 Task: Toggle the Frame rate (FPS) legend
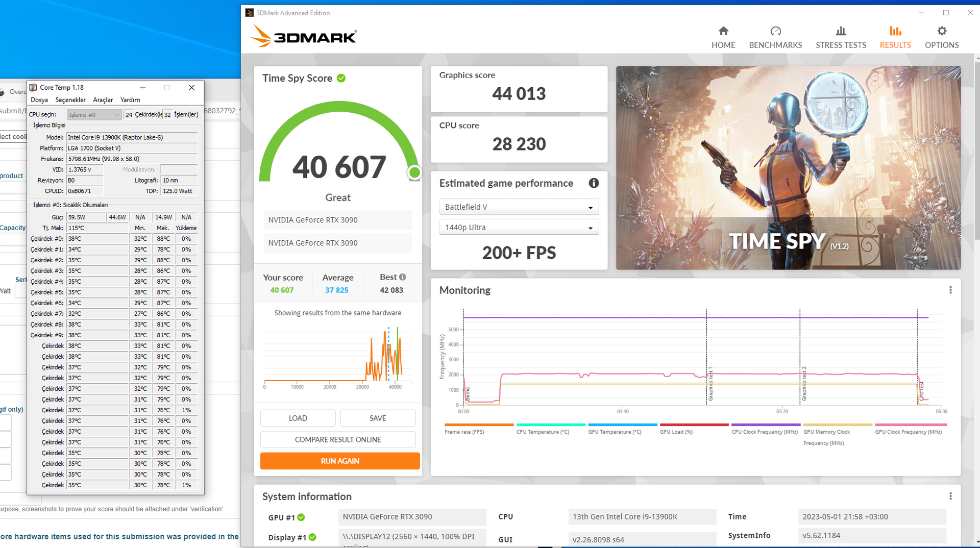tap(479, 429)
